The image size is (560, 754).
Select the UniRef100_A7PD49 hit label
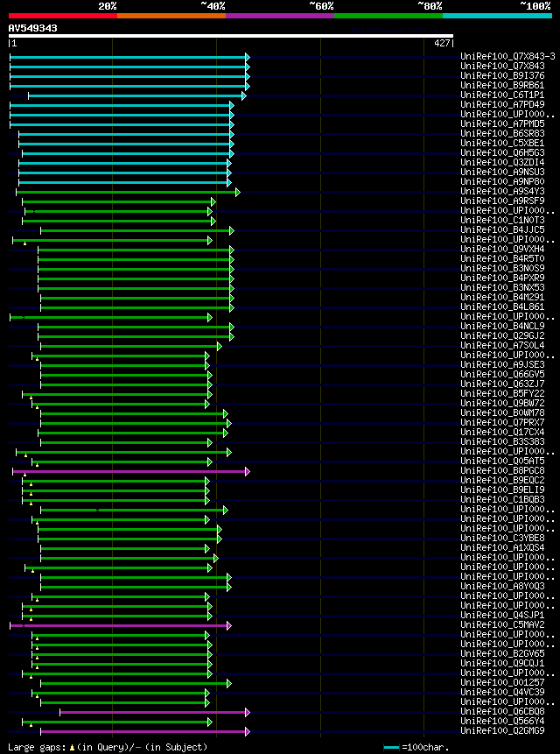pyautogui.click(x=502, y=105)
